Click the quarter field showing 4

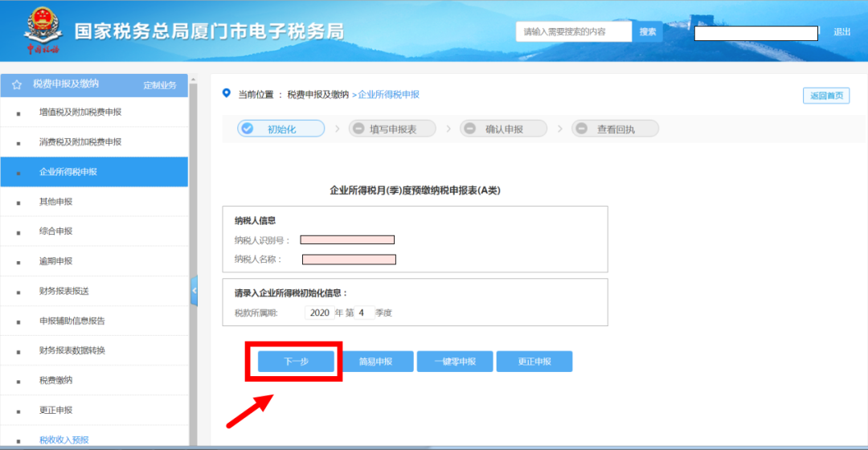pyautogui.click(x=364, y=313)
